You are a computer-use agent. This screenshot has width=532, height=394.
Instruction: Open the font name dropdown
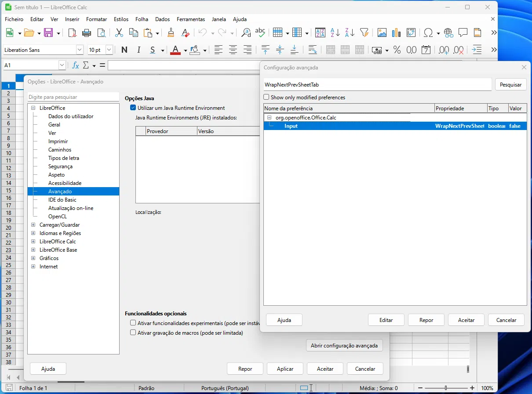(80, 50)
